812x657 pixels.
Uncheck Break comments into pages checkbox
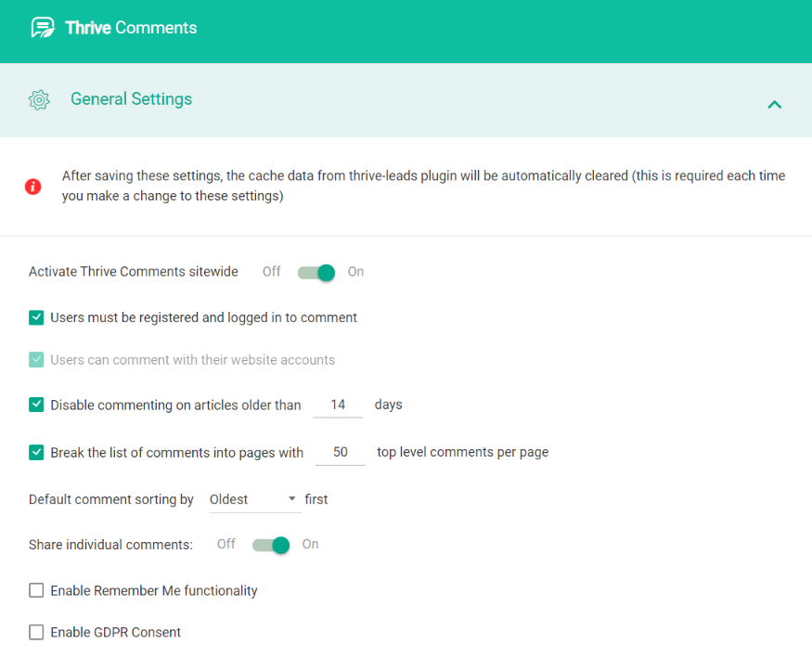pos(36,452)
